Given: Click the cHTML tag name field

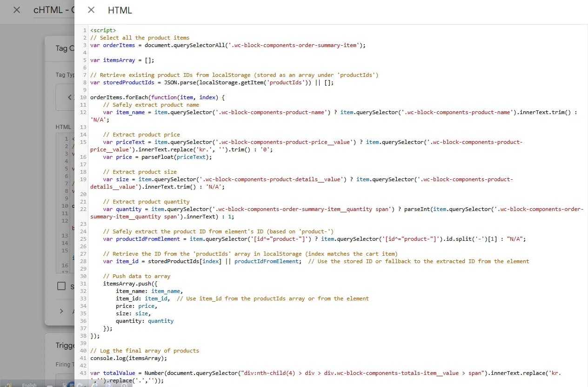Looking at the screenshot, I should click(x=53, y=10).
